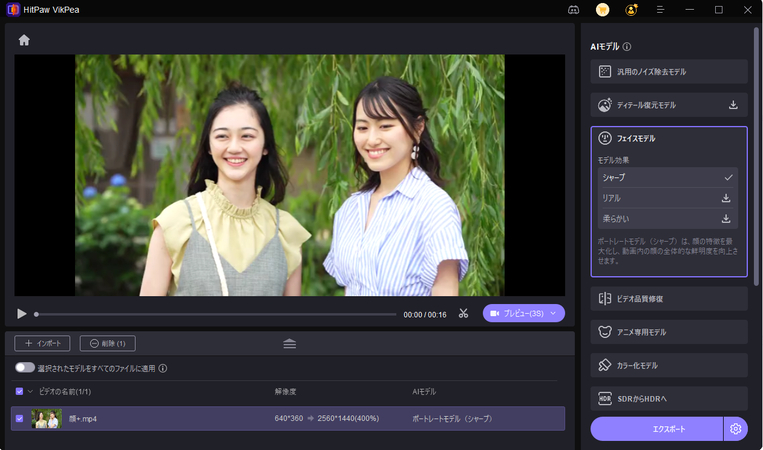Select the 汎用のノイズ除去モデル entry
Image resolution: width=763 pixels, height=450 pixels.
[669, 72]
